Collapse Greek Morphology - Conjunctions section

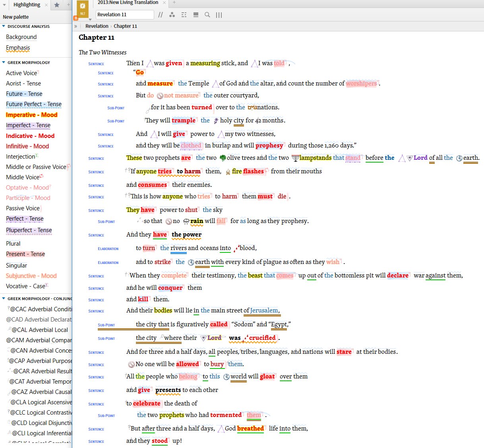click(4, 299)
